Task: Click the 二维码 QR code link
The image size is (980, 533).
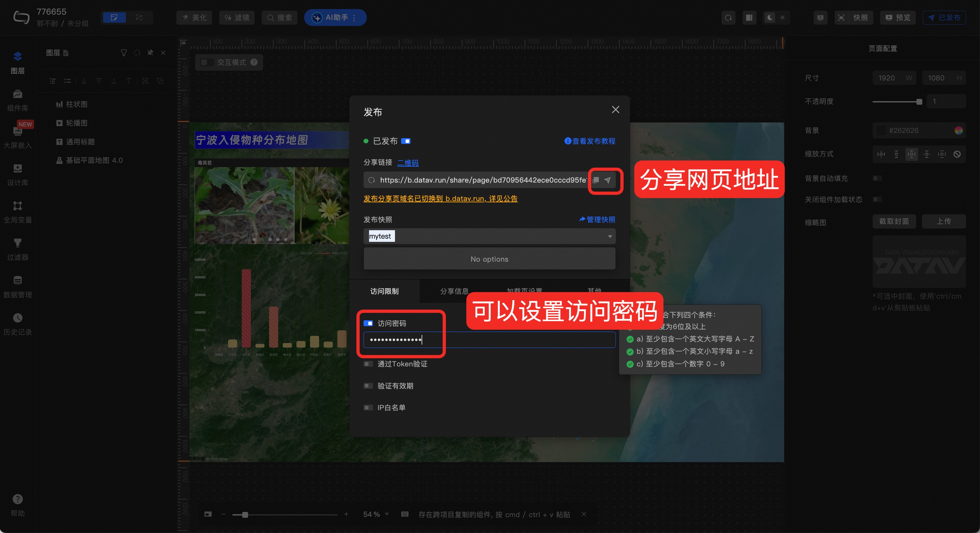Action: [x=408, y=163]
